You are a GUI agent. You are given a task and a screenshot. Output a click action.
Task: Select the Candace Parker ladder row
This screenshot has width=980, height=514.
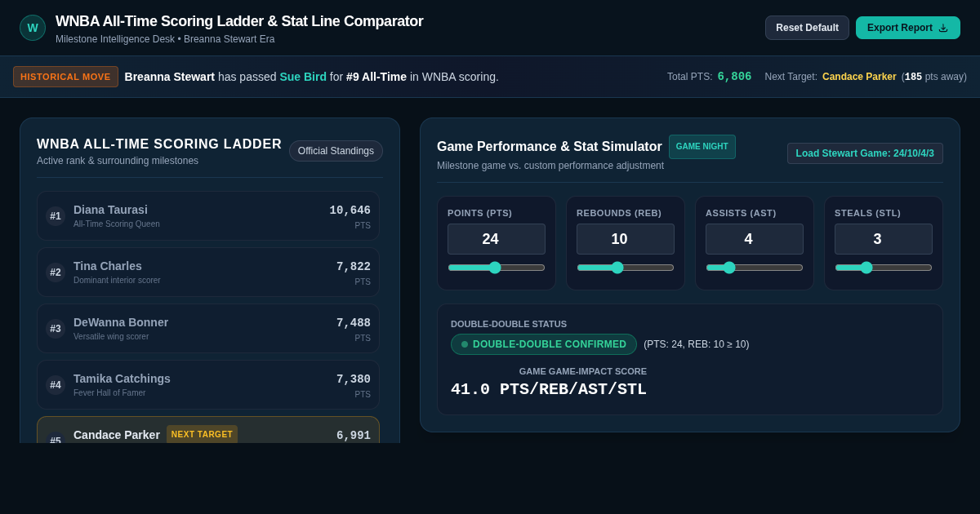pyautogui.click(x=208, y=430)
